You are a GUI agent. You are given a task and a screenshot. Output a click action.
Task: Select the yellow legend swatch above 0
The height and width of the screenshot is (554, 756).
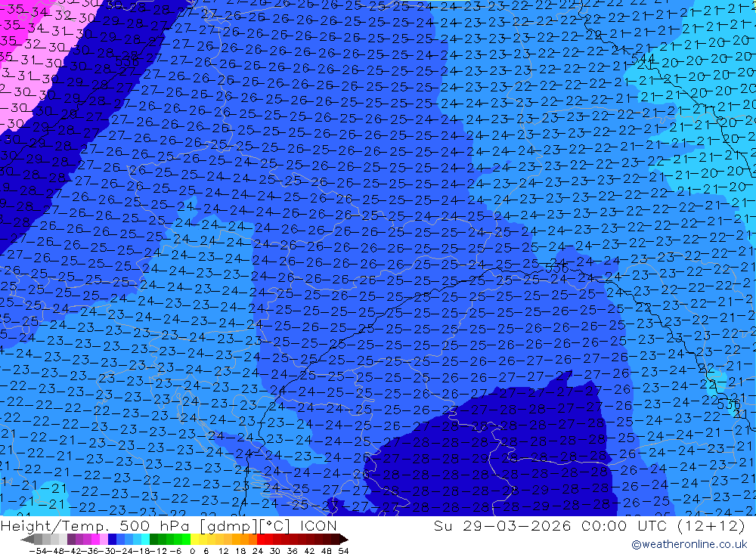point(195,539)
